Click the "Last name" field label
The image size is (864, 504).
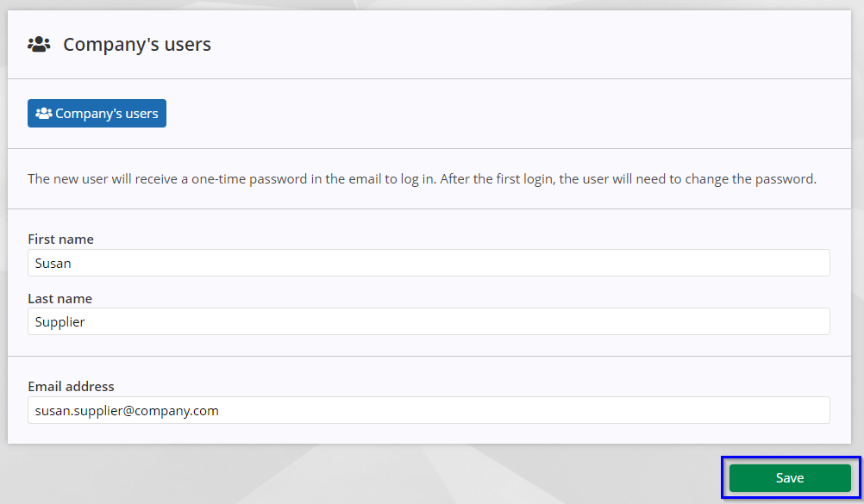(60, 299)
